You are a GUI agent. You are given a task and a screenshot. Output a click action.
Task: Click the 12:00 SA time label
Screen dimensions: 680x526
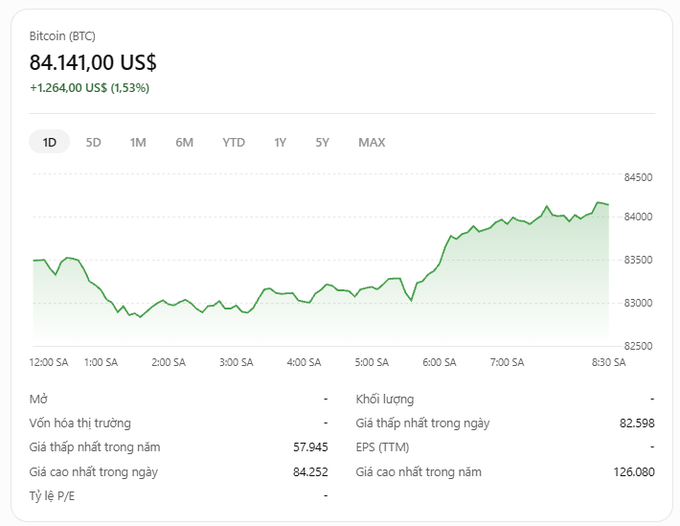click(x=49, y=362)
